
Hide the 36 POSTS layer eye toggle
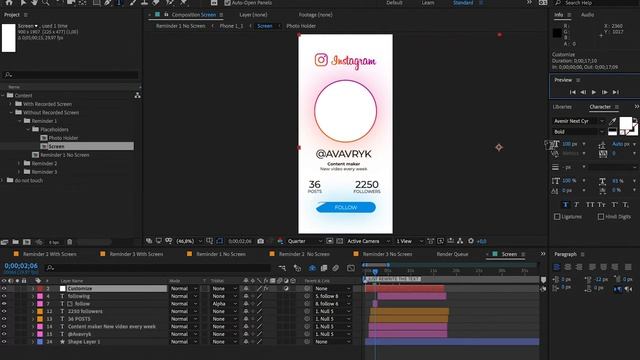pos(4,319)
